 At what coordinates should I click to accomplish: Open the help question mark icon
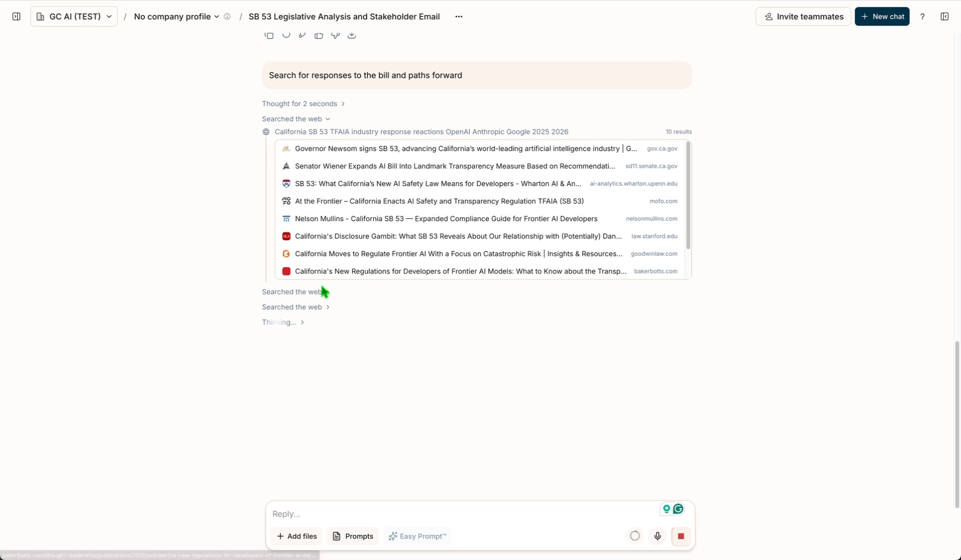click(x=922, y=17)
